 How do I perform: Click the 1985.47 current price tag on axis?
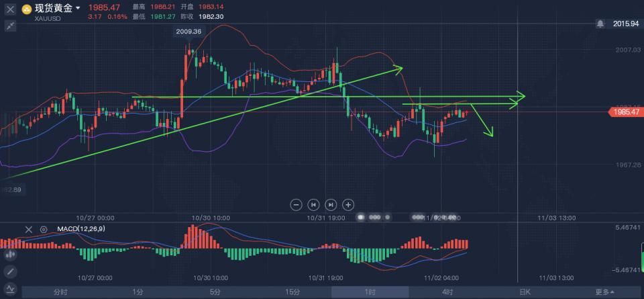[x=625, y=112]
